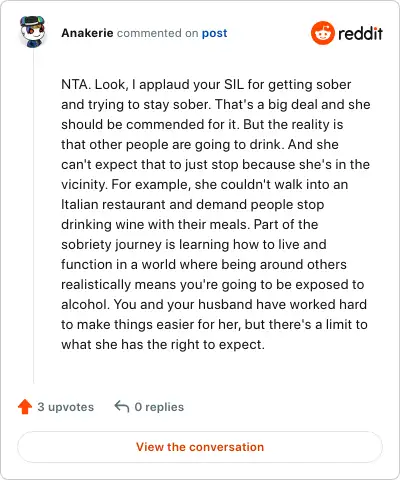The image size is (400, 480).
Task: Click the orange Reddit Snoo logo
Action: (x=322, y=33)
